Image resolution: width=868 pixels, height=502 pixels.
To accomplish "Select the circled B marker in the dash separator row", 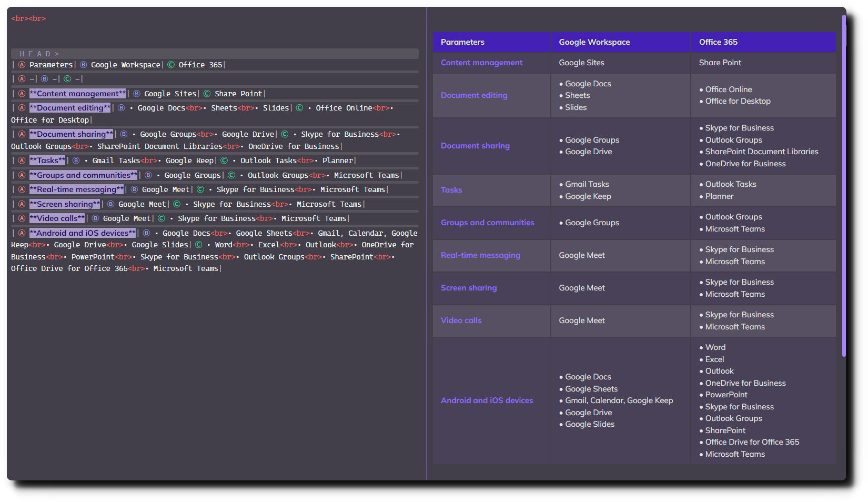I will 45,79.
